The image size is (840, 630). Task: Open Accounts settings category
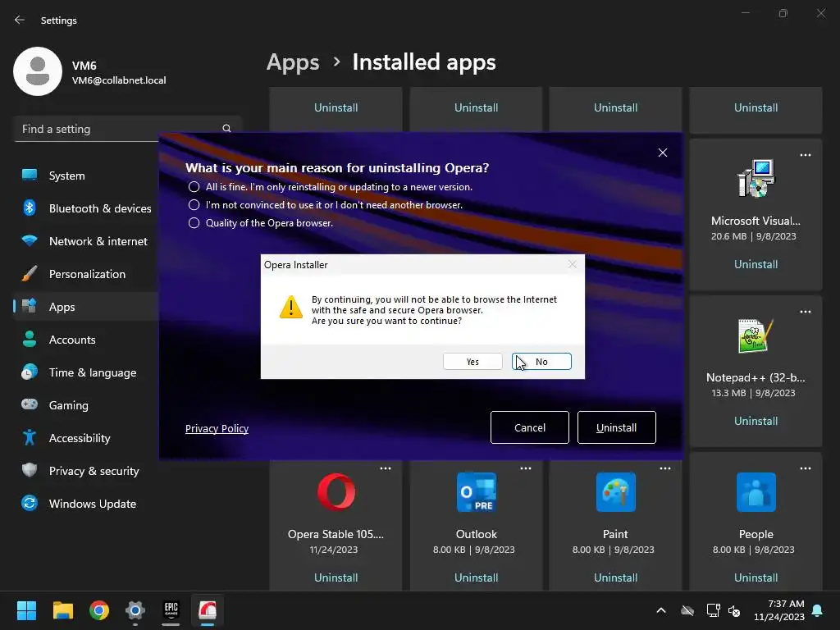pyautogui.click(x=87, y=340)
